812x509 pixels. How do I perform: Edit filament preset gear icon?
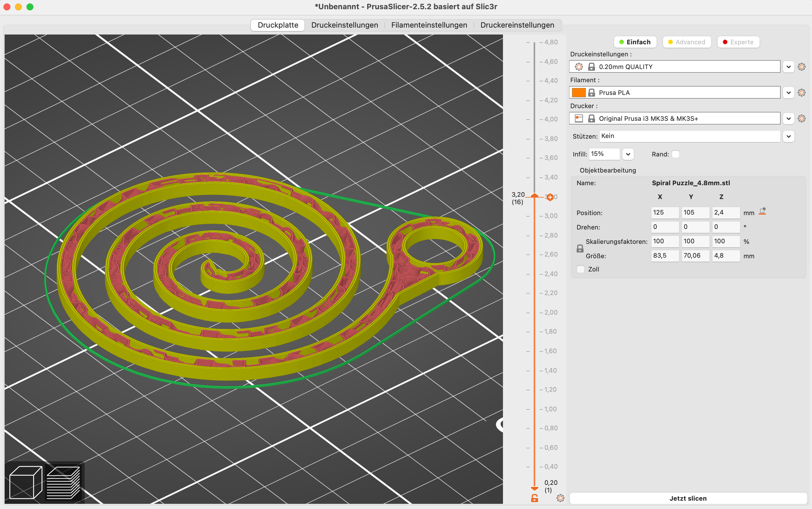[802, 93]
